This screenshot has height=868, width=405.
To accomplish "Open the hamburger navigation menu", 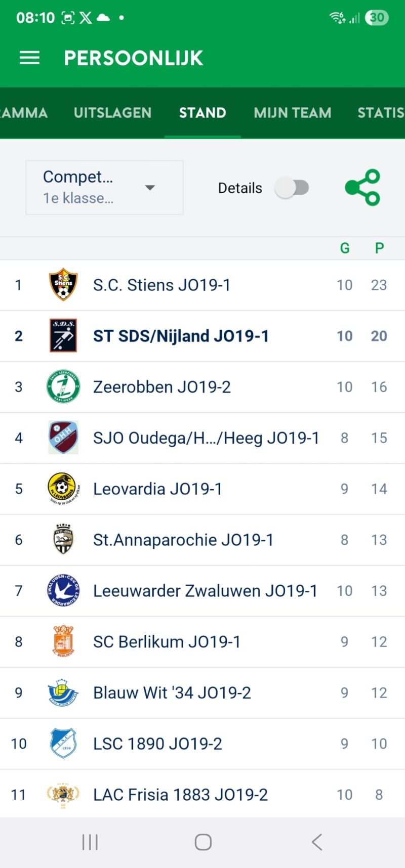I will coord(29,58).
